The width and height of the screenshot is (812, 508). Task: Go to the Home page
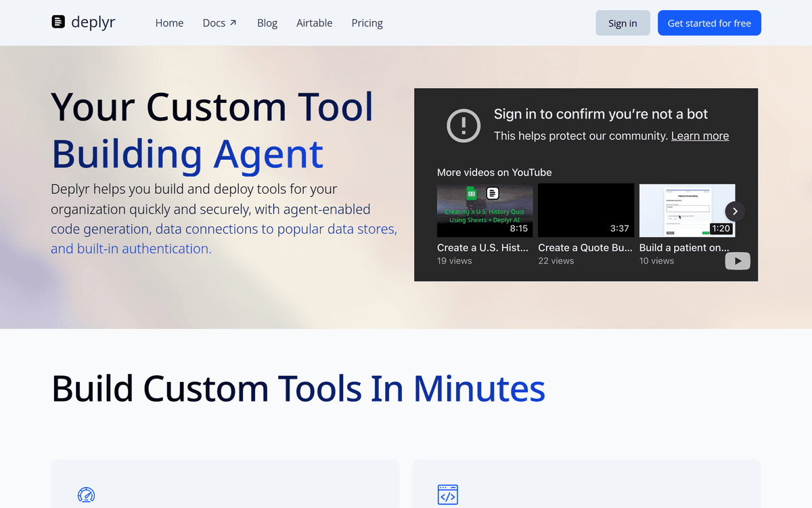[169, 23]
